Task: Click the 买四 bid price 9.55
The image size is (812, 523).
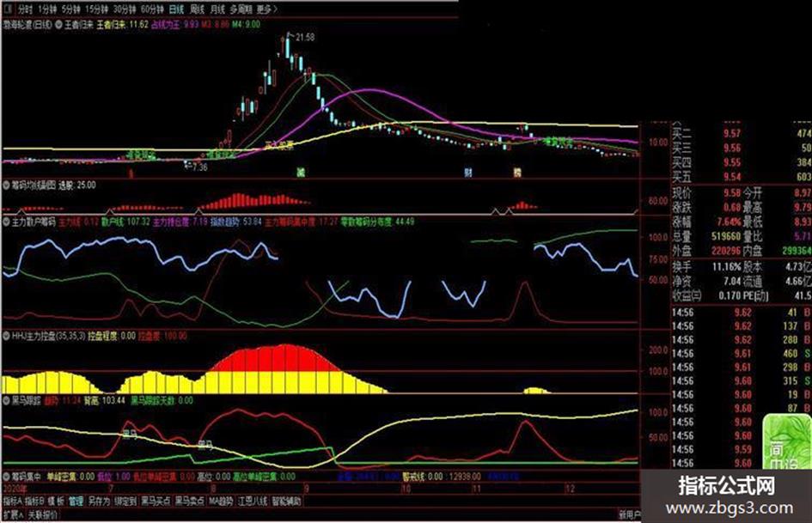Action: point(732,162)
